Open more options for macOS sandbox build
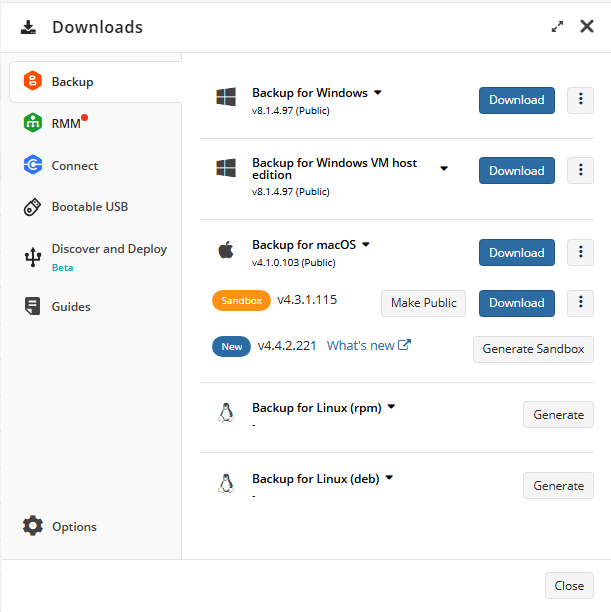The image size is (611, 612). [580, 302]
